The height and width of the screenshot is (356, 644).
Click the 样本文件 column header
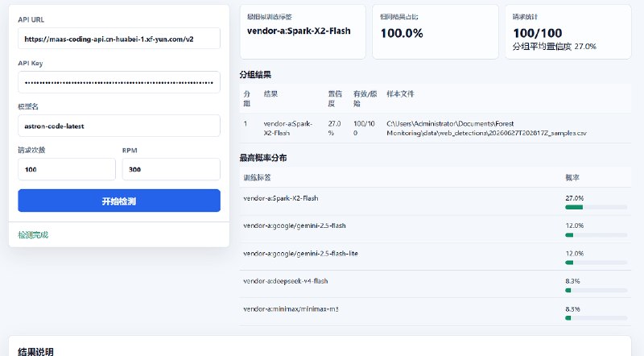[x=400, y=94]
